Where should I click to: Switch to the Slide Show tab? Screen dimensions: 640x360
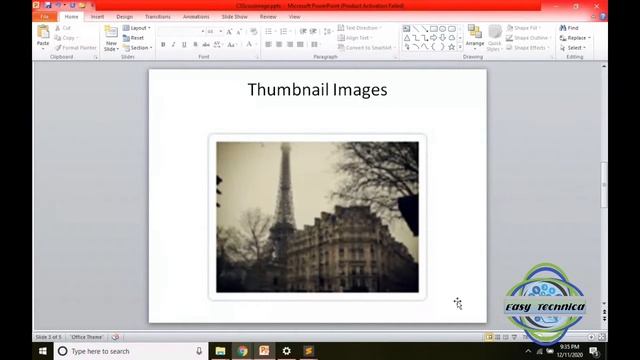pos(235,17)
